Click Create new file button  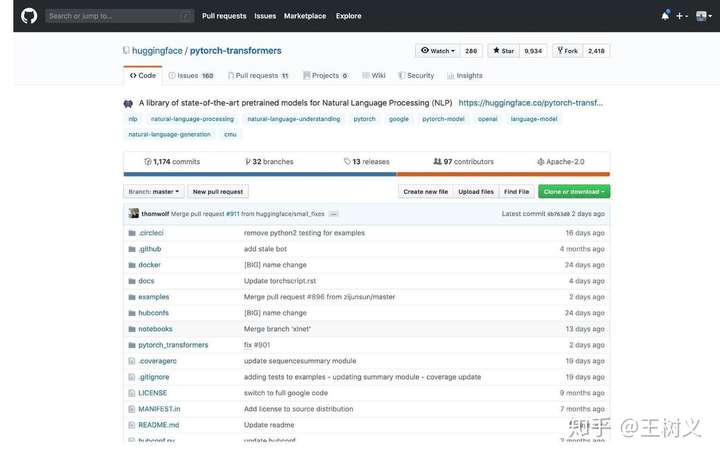click(x=426, y=192)
